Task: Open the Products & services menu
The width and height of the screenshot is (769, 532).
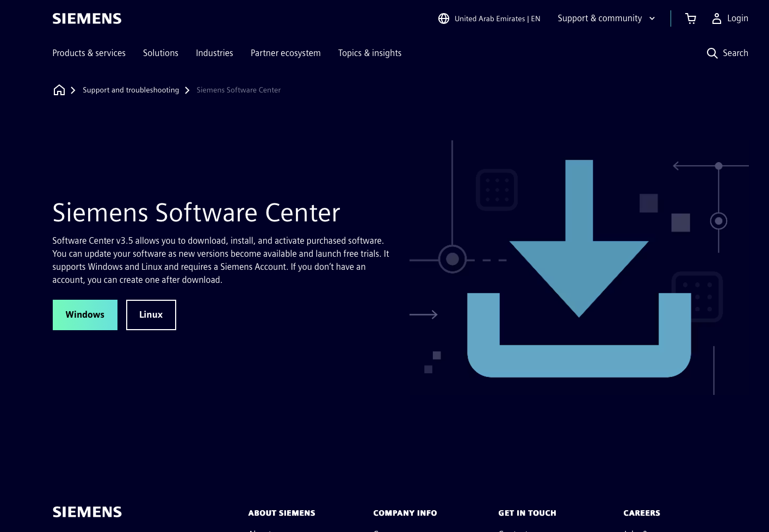Action: tap(89, 53)
